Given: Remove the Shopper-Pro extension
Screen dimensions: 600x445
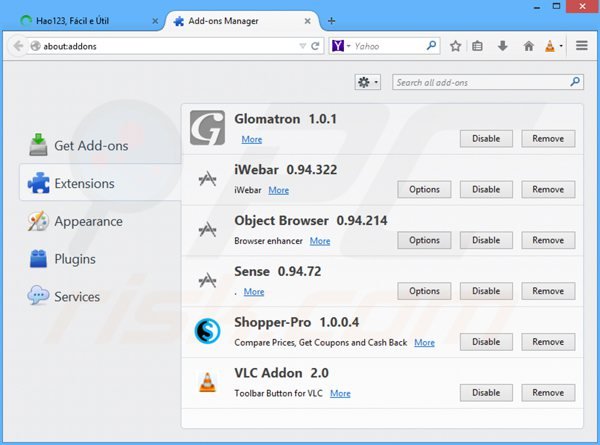Looking at the screenshot, I should coord(548,342).
